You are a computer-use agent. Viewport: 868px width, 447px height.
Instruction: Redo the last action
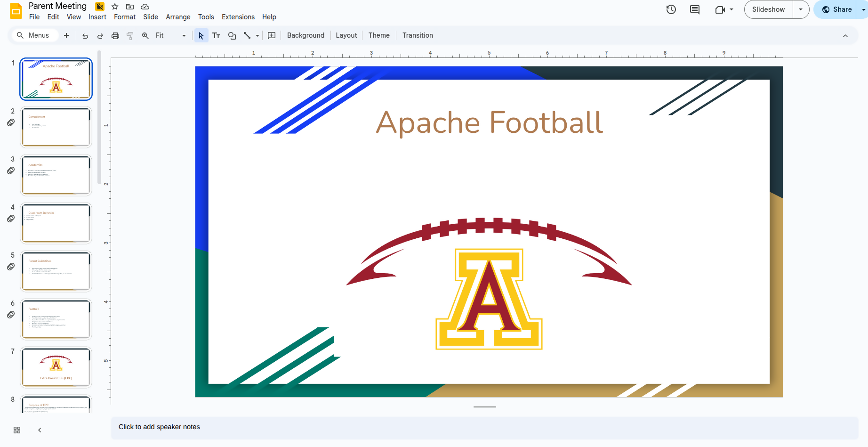click(x=100, y=35)
